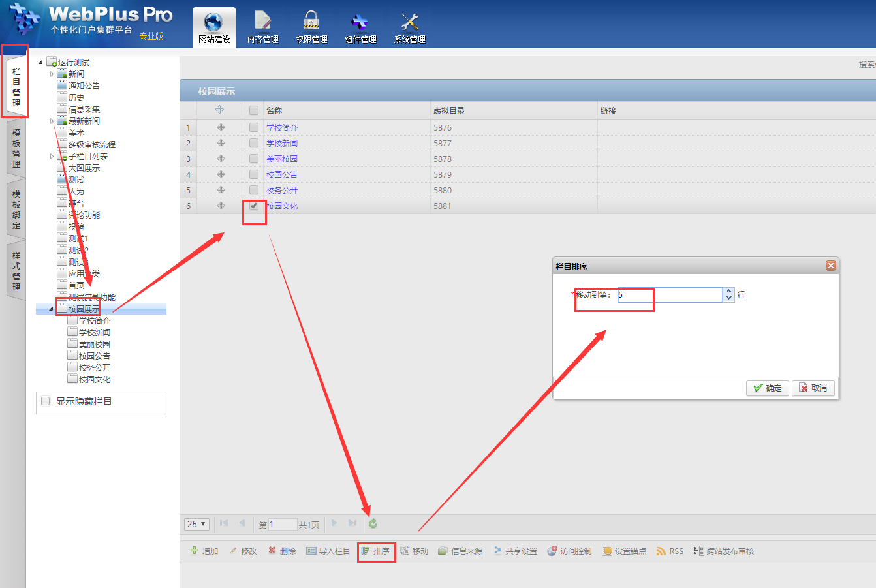Click 访问控制 in bottom toolbar
The width and height of the screenshot is (876, 588).
click(x=570, y=551)
